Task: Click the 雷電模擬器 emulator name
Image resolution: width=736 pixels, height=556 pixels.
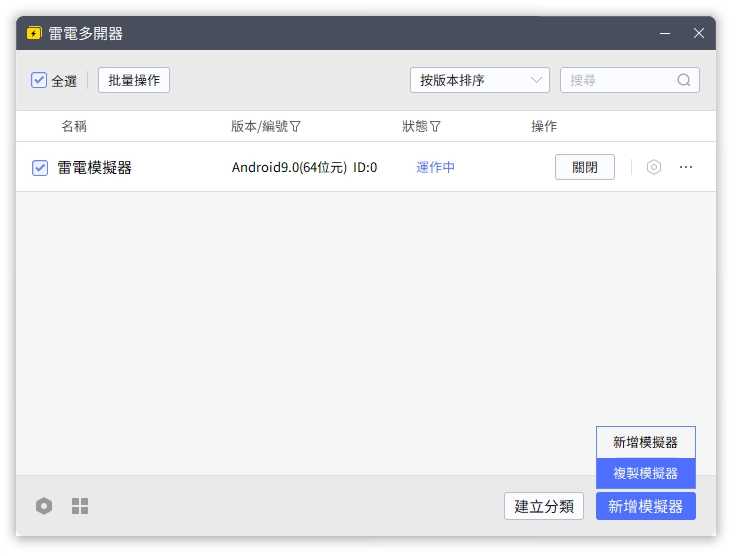Action: coord(94,168)
